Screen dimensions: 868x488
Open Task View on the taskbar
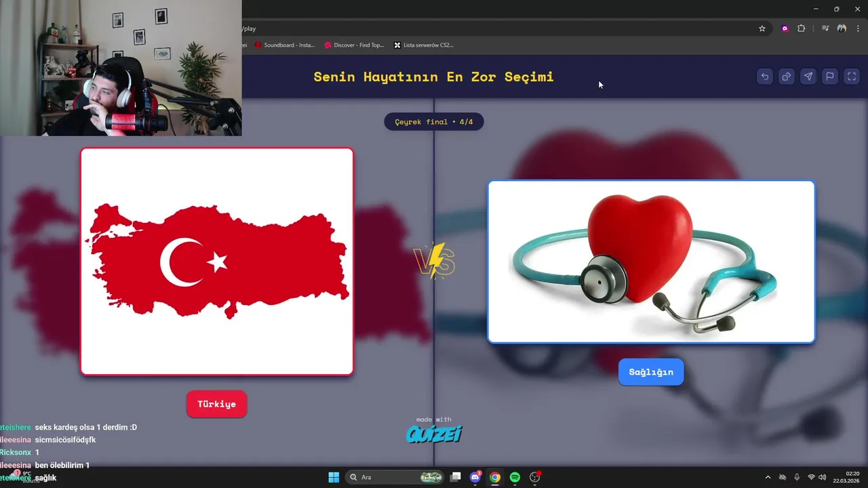click(456, 477)
